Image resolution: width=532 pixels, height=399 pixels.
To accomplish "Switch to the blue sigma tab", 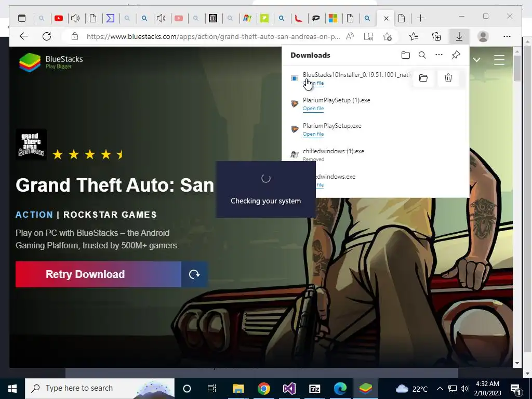I will [x=110, y=18].
